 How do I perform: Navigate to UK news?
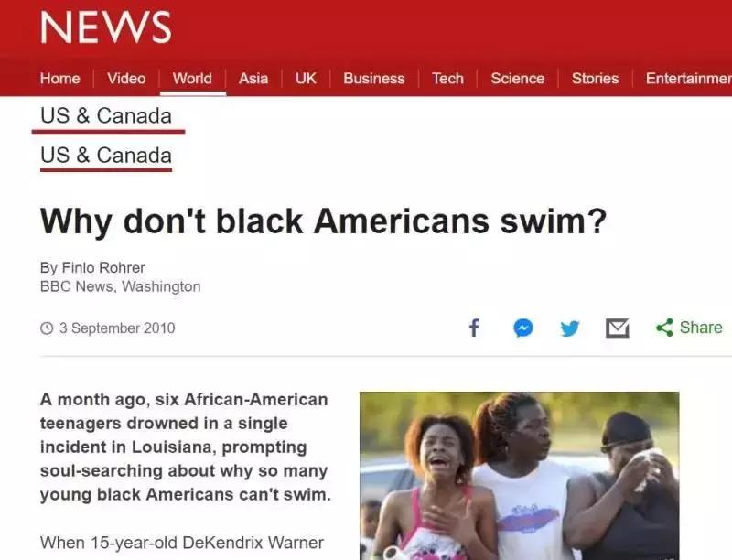(306, 78)
